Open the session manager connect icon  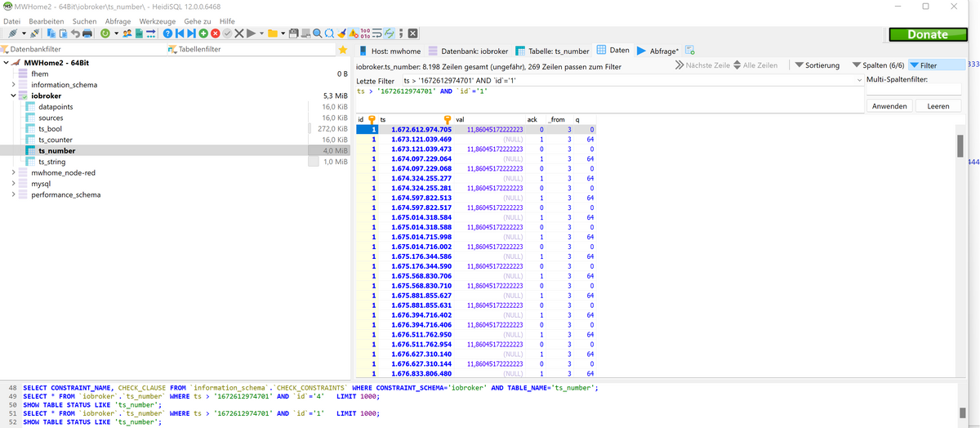(12, 33)
